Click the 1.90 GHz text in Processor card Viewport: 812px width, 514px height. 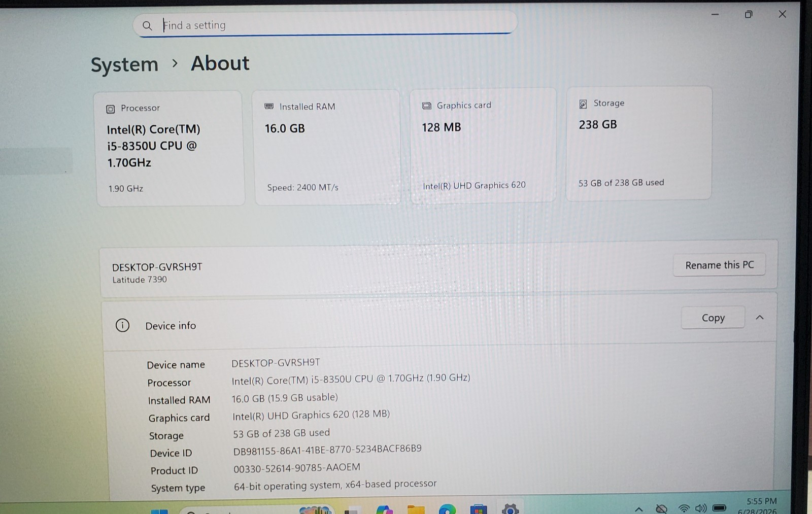pyautogui.click(x=125, y=189)
